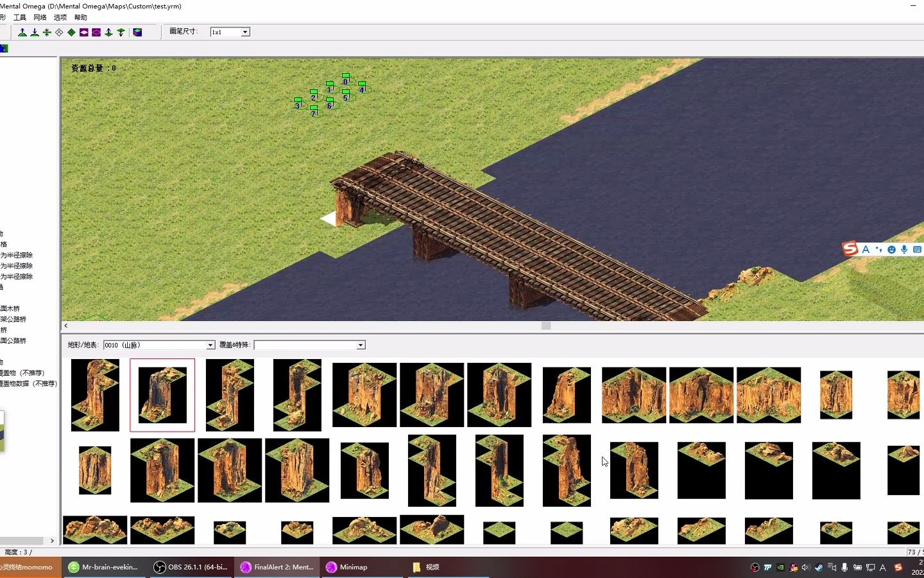The image size is (924, 578).
Task: Select tree item 覆盖物（不推荐）
Action: point(22,372)
